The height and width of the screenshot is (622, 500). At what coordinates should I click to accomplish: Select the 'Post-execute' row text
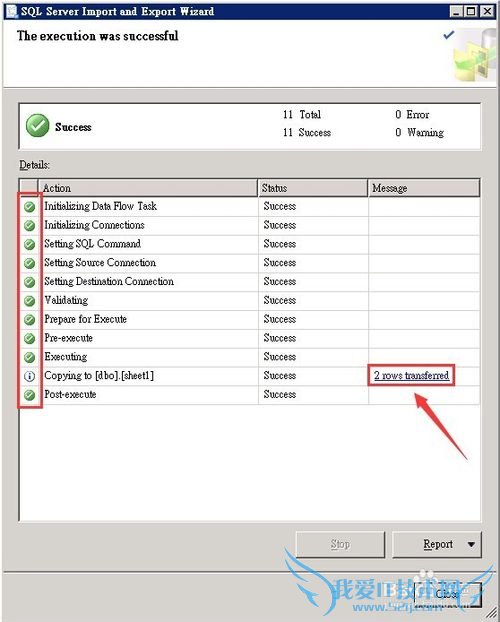(70, 394)
